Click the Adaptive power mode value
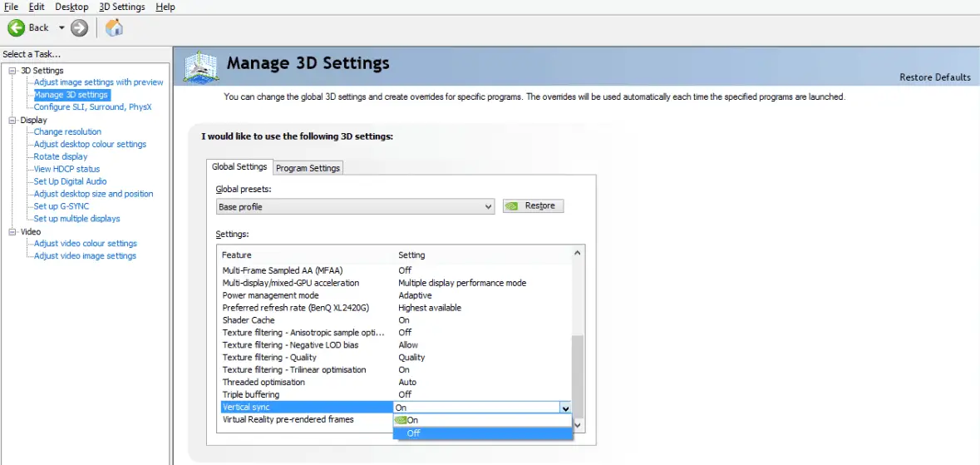The image size is (980, 465). [x=415, y=295]
